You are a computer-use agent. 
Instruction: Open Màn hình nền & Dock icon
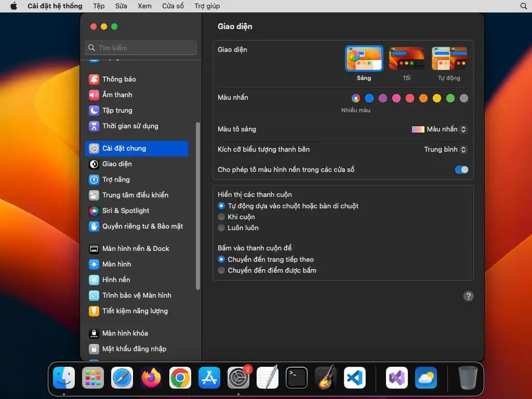(94, 249)
